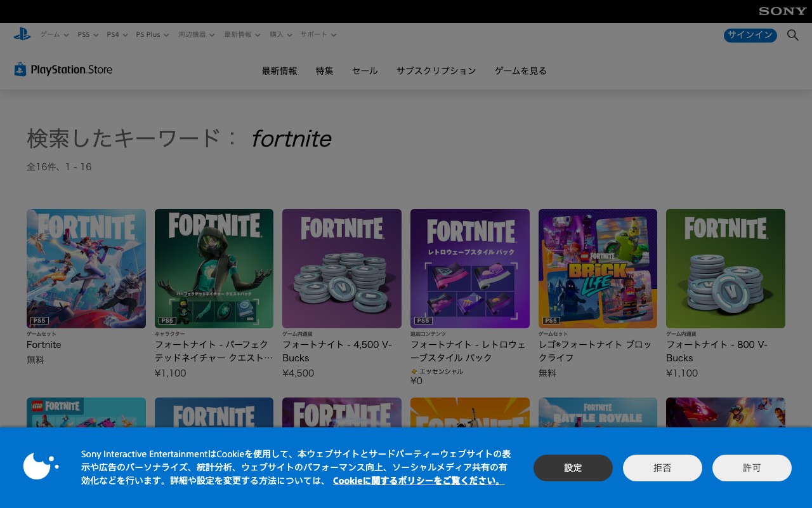Open the 最新情報 store tab

[279, 71]
